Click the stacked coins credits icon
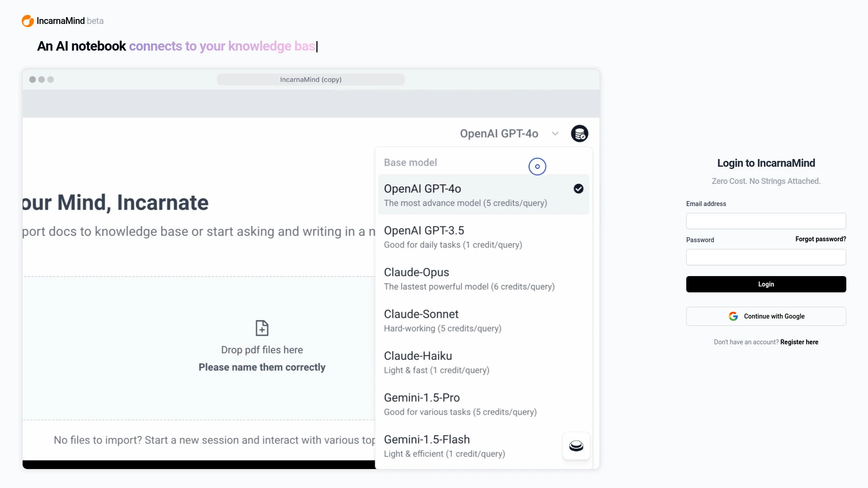This screenshot has width=868, height=488. pos(579,133)
